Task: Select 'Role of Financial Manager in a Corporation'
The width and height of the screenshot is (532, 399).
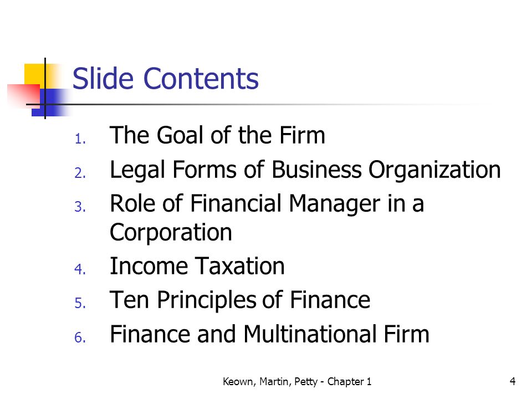Action: [267, 217]
